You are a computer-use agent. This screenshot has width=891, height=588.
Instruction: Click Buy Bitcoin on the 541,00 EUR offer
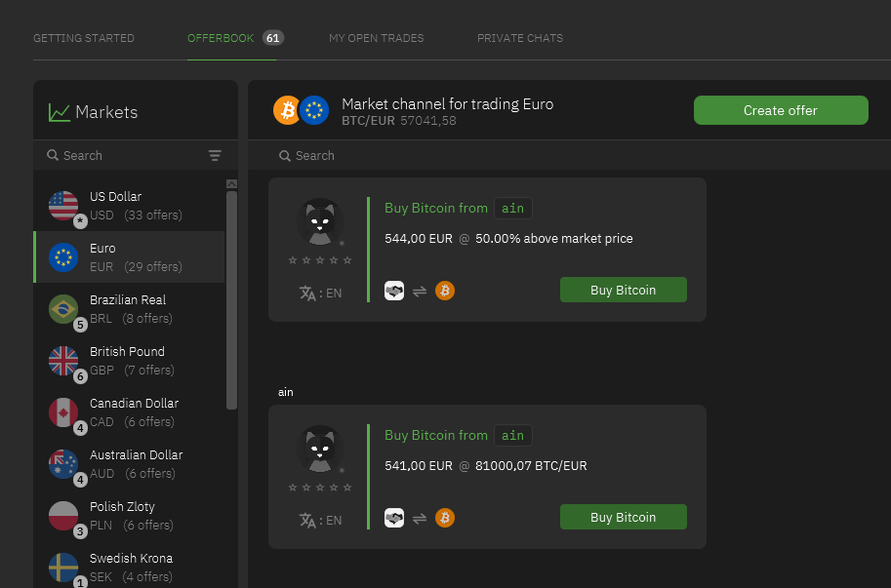click(x=623, y=517)
